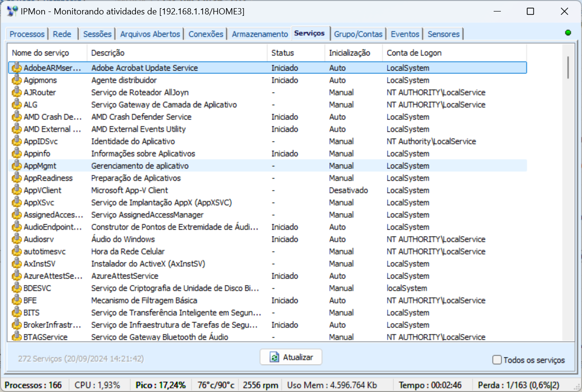The width and height of the screenshot is (582, 392).
Task: Click the green connection status indicator
Action: pyautogui.click(x=568, y=33)
